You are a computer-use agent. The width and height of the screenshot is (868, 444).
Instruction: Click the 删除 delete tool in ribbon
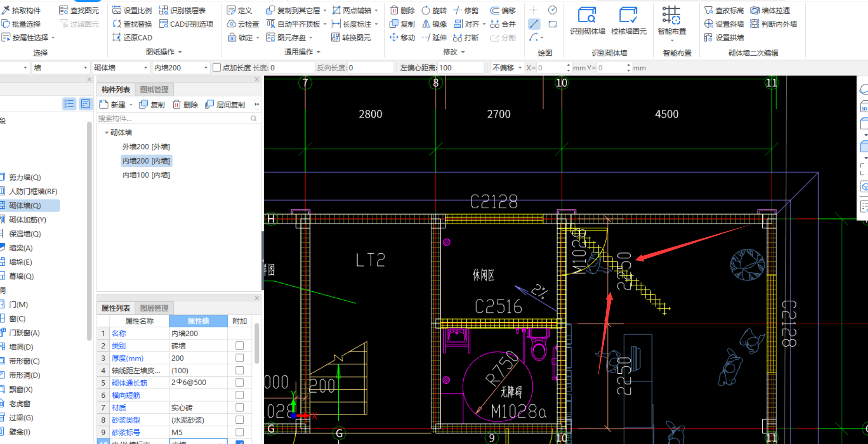402,10
